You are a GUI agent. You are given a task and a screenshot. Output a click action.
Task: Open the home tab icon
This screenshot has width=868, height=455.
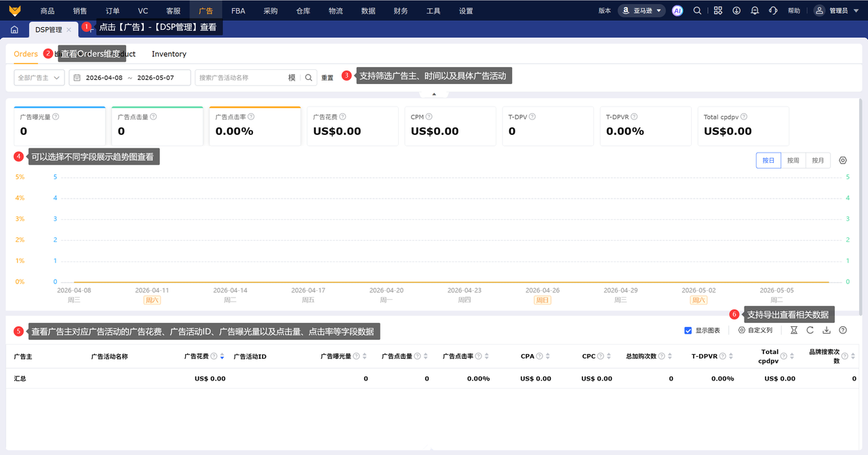tap(14, 30)
